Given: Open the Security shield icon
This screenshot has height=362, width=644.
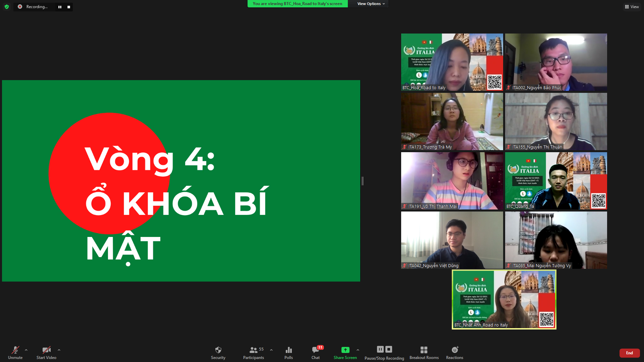Looking at the screenshot, I should click(218, 350).
